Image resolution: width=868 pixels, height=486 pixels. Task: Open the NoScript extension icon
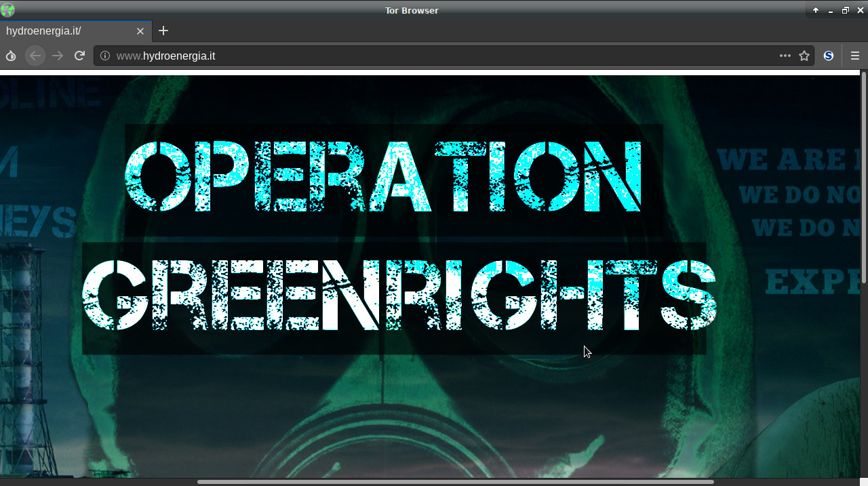tap(829, 56)
